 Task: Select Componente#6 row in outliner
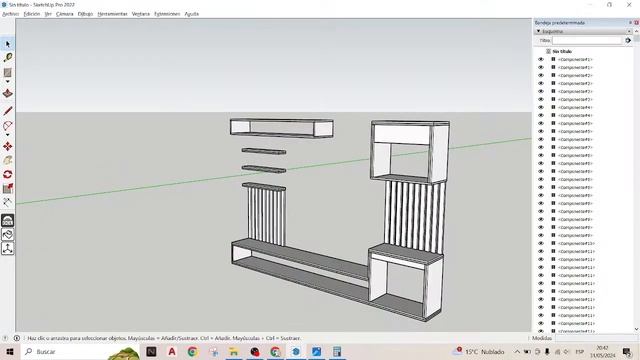click(x=575, y=140)
